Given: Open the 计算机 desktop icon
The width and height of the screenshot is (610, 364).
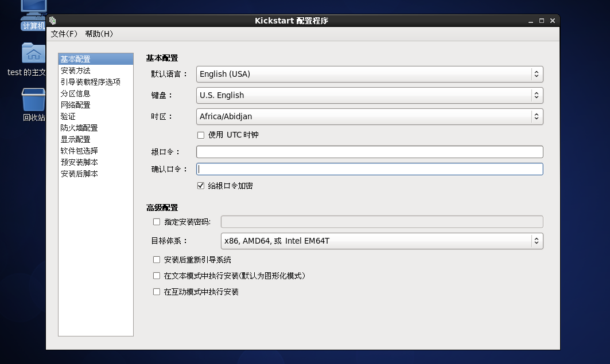Looking at the screenshot, I should tap(33, 15).
